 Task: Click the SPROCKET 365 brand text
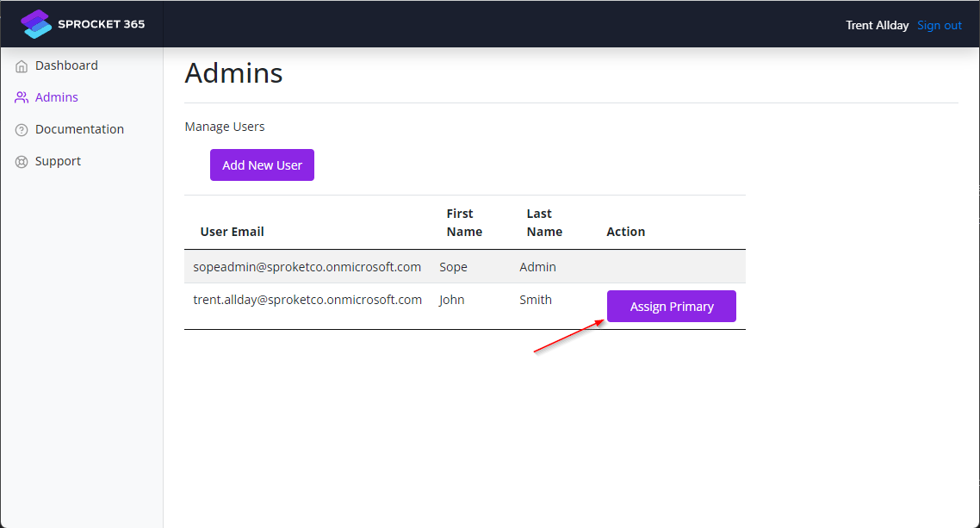point(101,24)
